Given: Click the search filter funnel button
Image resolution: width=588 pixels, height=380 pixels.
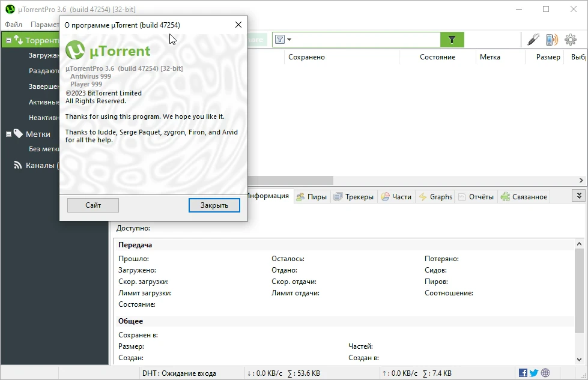Looking at the screenshot, I should (452, 40).
